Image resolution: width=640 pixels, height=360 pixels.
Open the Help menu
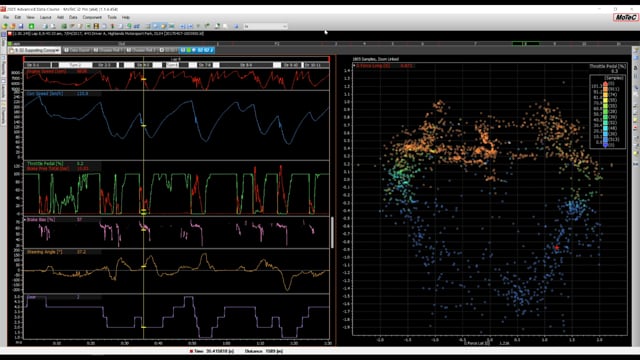click(126, 18)
